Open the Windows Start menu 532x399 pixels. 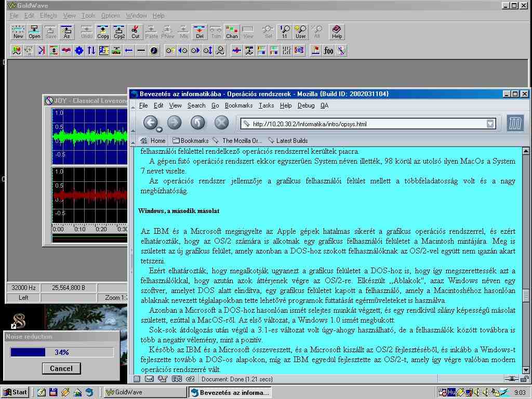click(x=15, y=392)
